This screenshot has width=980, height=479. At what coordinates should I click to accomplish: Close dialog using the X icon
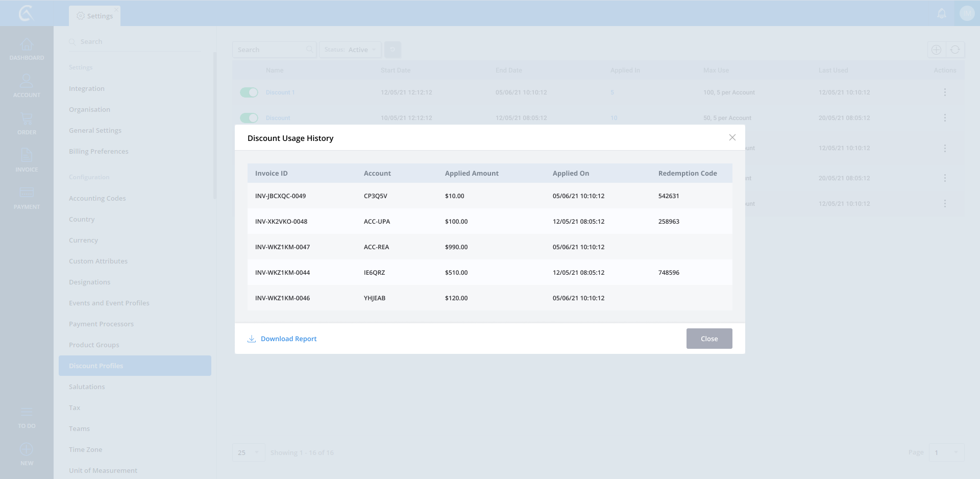pyautogui.click(x=732, y=137)
